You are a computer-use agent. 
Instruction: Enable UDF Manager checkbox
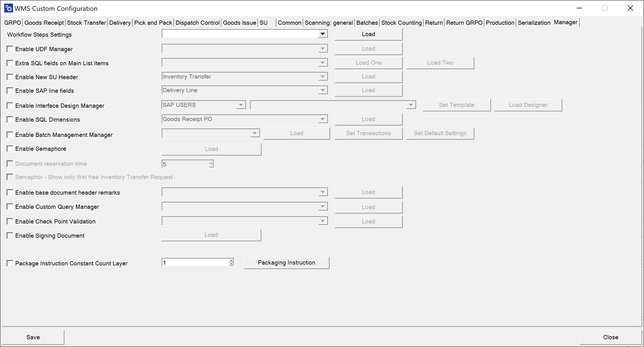[x=10, y=49]
